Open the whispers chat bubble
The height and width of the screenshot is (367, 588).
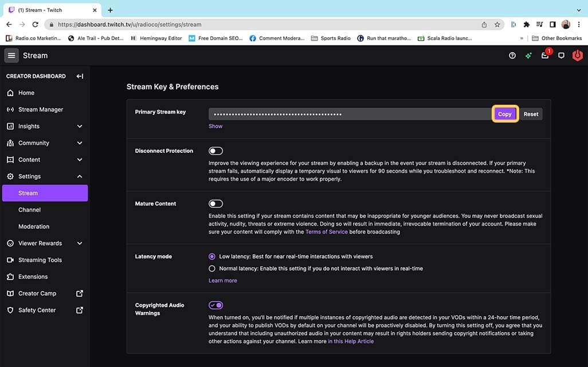coord(562,55)
